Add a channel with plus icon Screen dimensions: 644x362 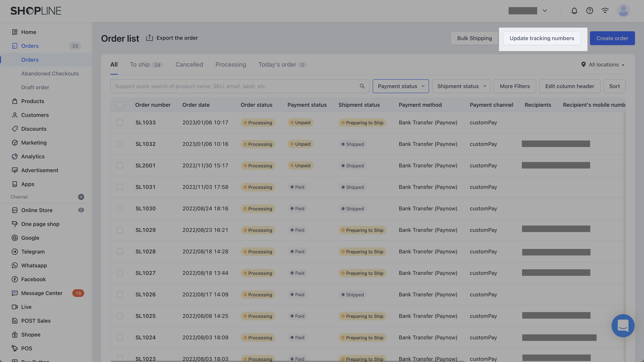81,197
